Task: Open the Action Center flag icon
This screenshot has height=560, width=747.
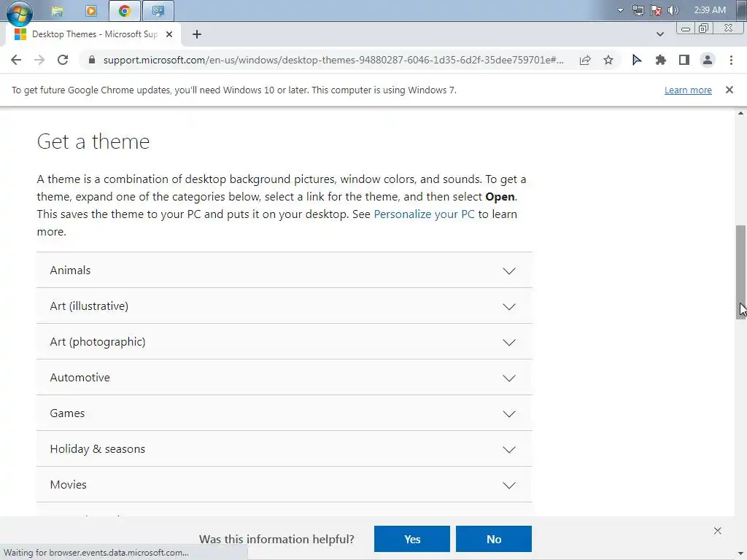Action: 656,10
